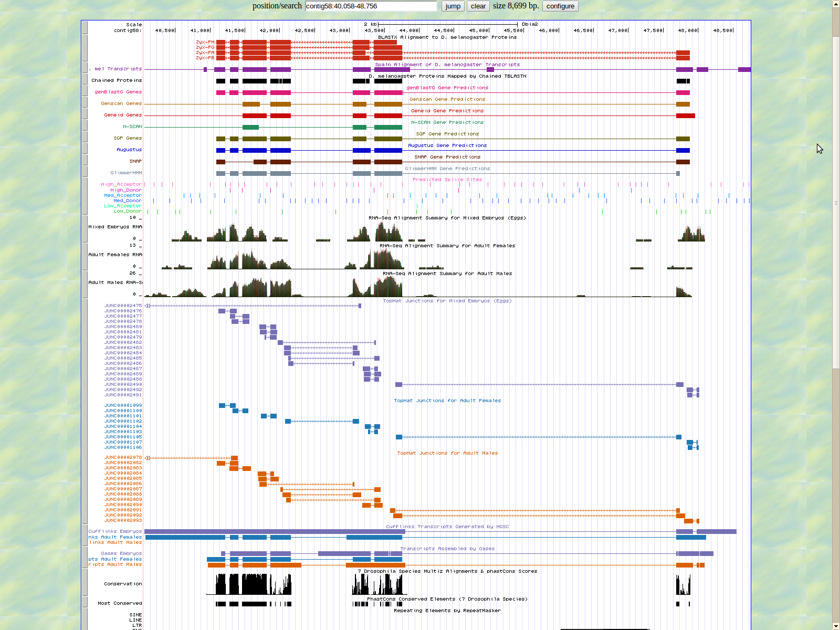Select the Zyx-PB BLASTX alignment label

pyautogui.click(x=205, y=58)
